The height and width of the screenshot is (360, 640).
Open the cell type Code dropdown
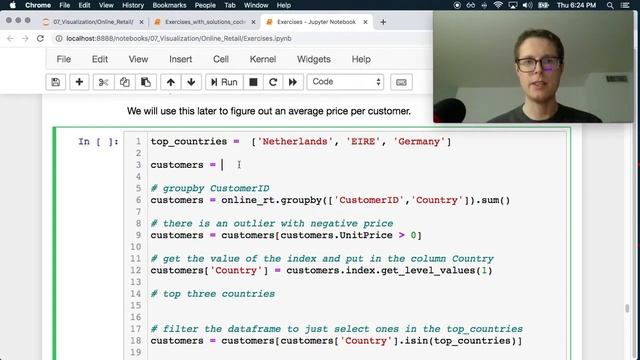(345, 82)
